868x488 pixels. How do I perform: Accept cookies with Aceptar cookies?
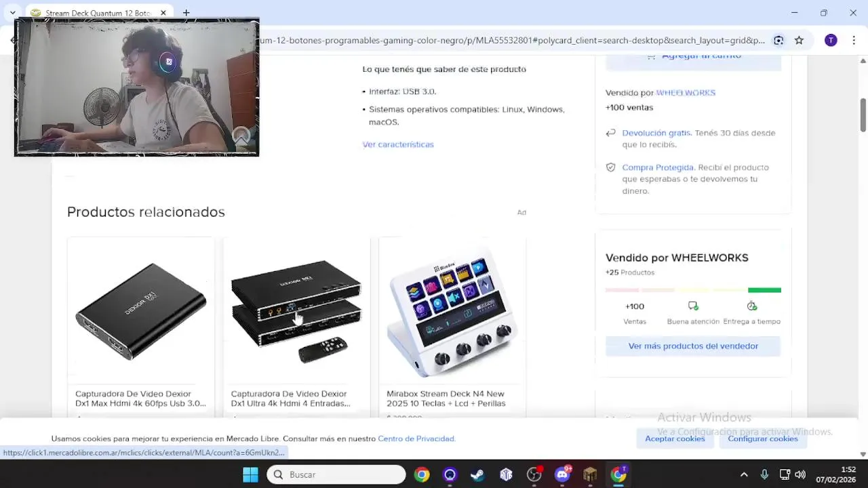click(x=675, y=439)
